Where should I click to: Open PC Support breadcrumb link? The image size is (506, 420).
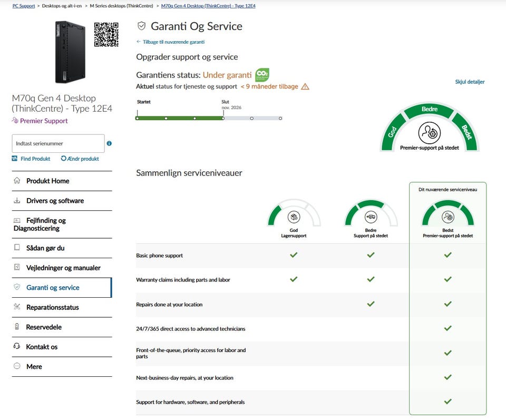point(24,6)
